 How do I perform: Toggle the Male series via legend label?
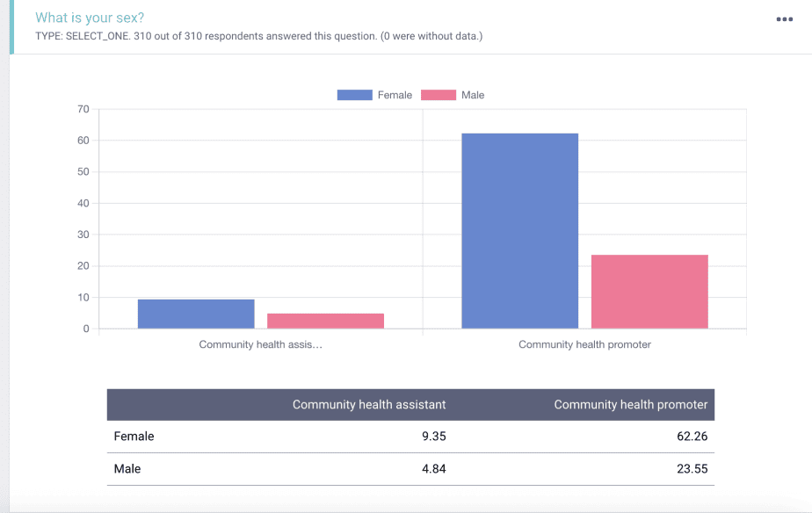click(473, 95)
